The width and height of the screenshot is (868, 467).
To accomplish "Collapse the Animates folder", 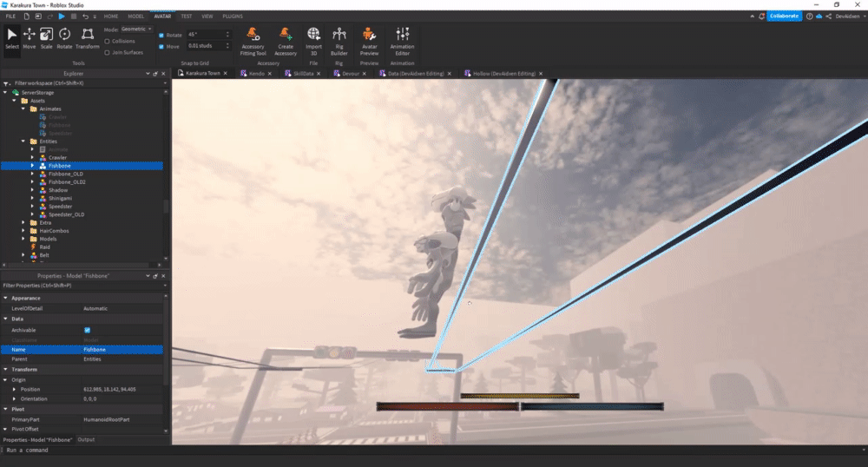I will [23, 109].
